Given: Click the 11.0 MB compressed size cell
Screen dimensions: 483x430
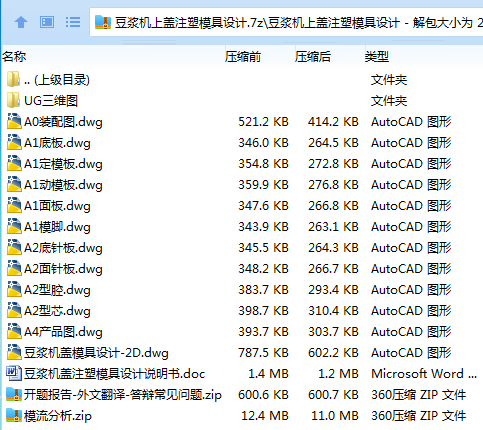Looking at the screenshot, I should click(x=335, y=416).
